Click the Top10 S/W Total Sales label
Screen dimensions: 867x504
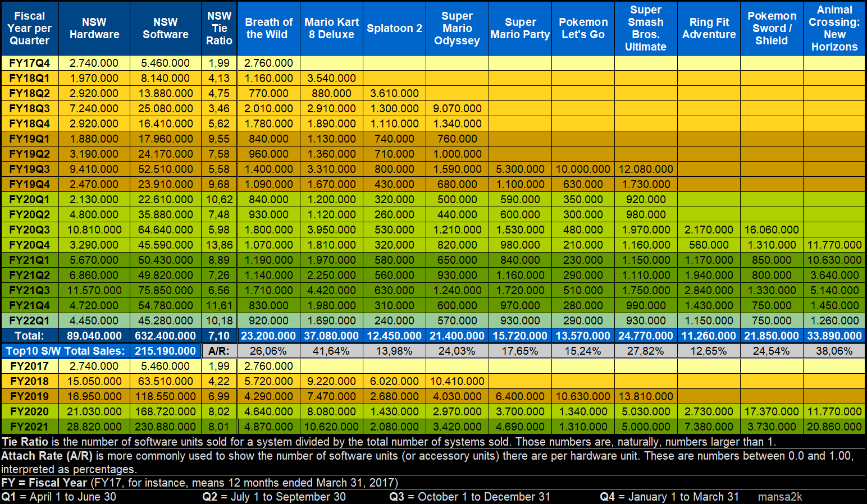(x=66, y=351)
